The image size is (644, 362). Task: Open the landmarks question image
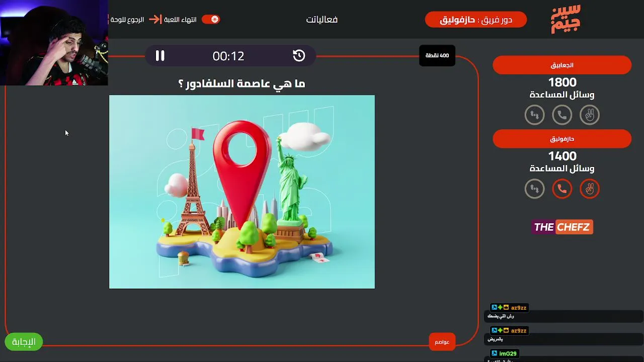[242, 192]
